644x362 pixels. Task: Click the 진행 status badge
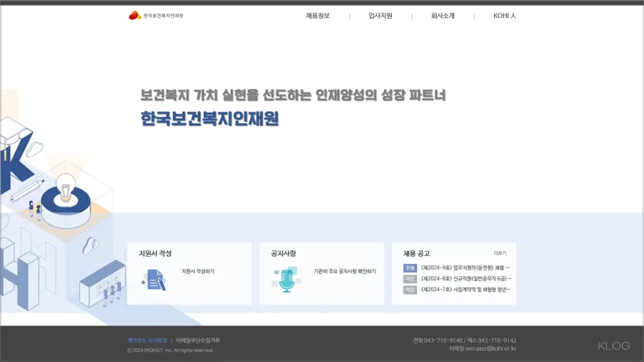pos(410,268)
